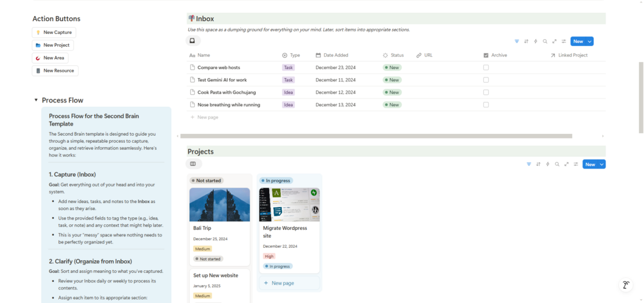Click the search icon in Projects toolbar

557,164
